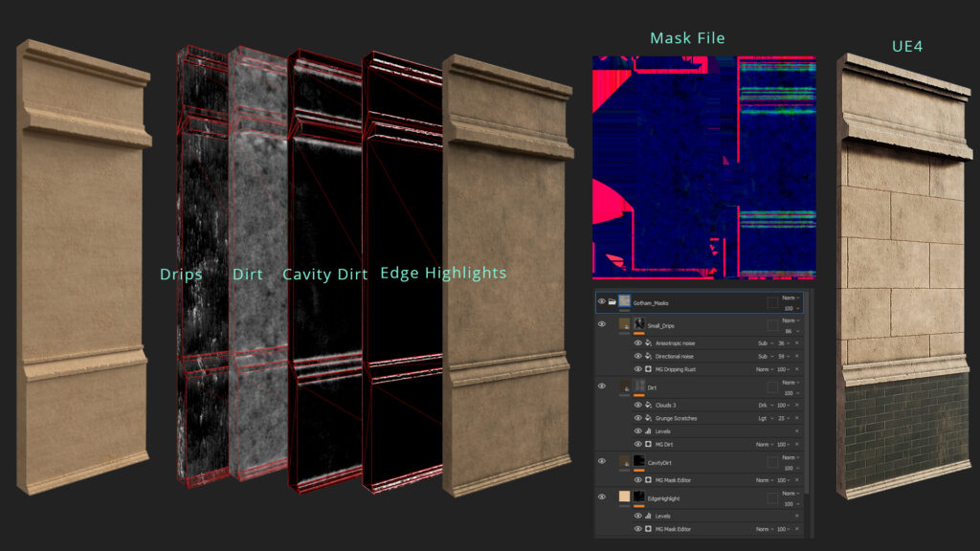The height and width of the screenshot is (551, 980).
Task: Remove the MG Dripping Rust effect
Action: coord(795,371)
